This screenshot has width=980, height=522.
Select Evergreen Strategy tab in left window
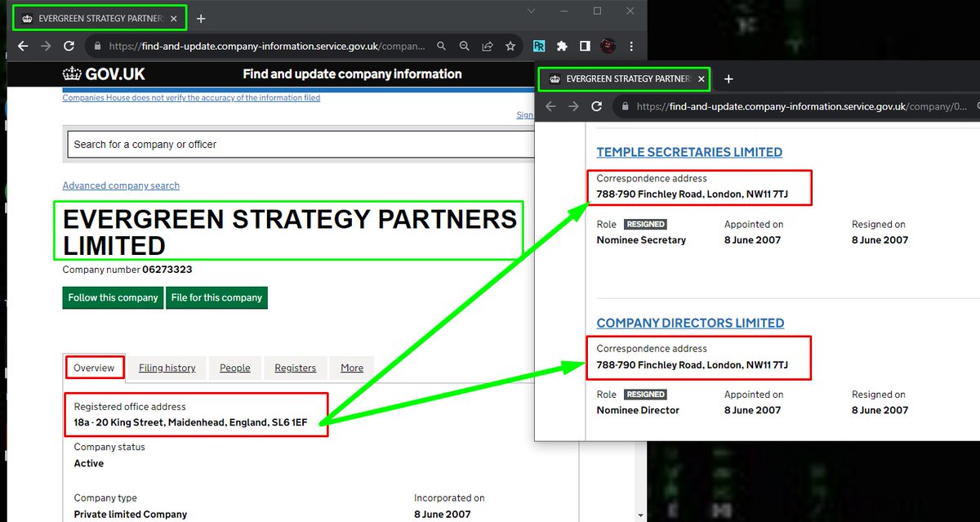99,18
